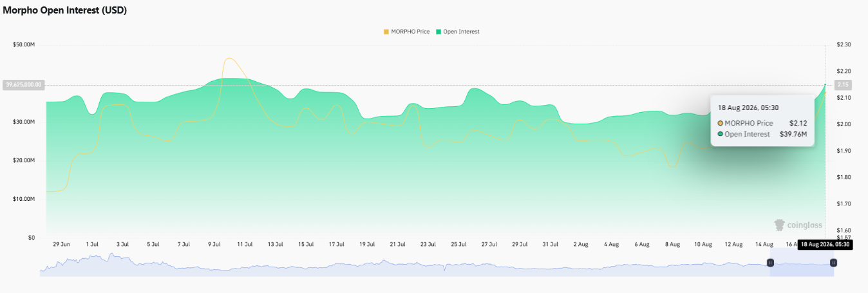Toggle the MORPHO Price legend series
Image resolution: width=868 pixels, height=293 pixels.
pos(406,32)
